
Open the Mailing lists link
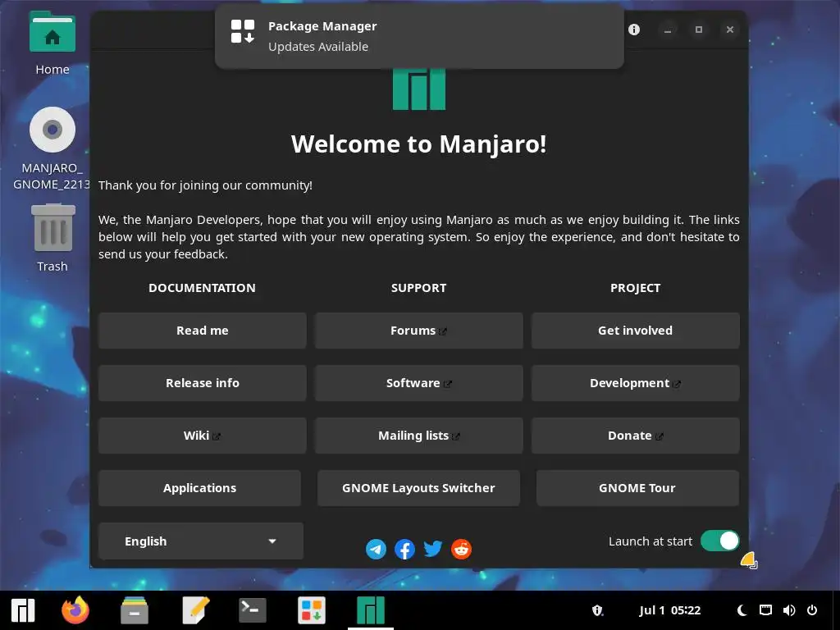[419, 436]
